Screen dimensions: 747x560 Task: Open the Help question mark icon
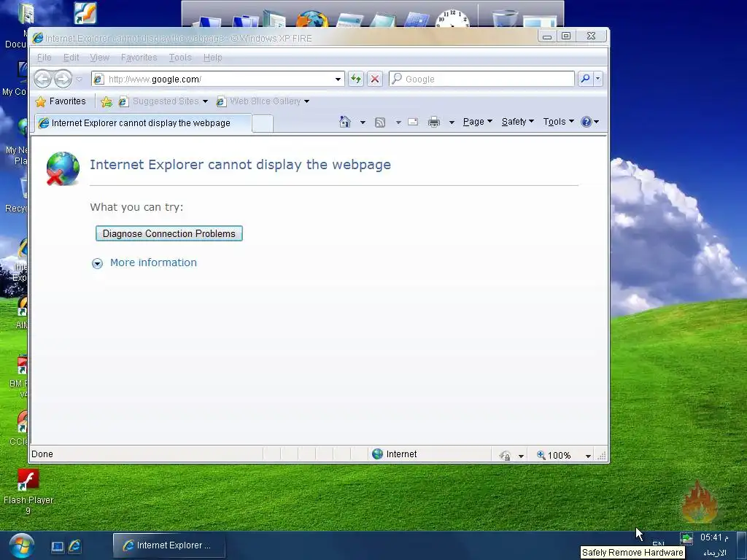[x=589, y=122]
